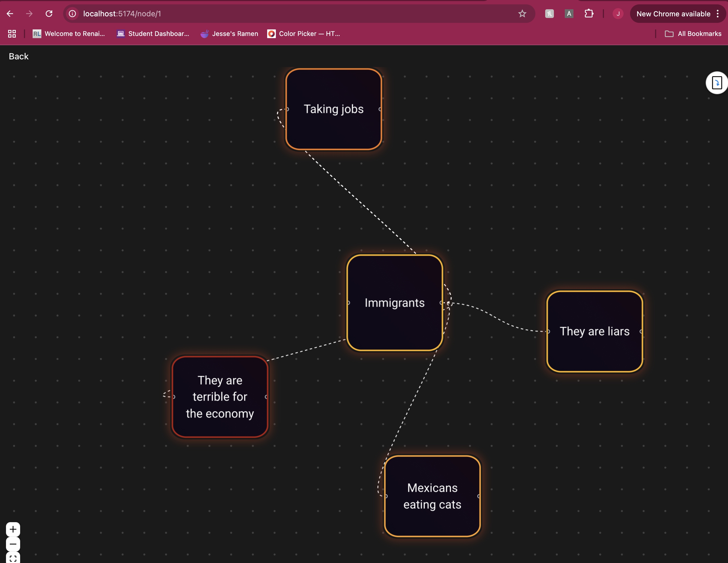This screenshot has width=728, height=563.
Task: Bookmark this page with the star icon
Action: click(x=522, y=14)
